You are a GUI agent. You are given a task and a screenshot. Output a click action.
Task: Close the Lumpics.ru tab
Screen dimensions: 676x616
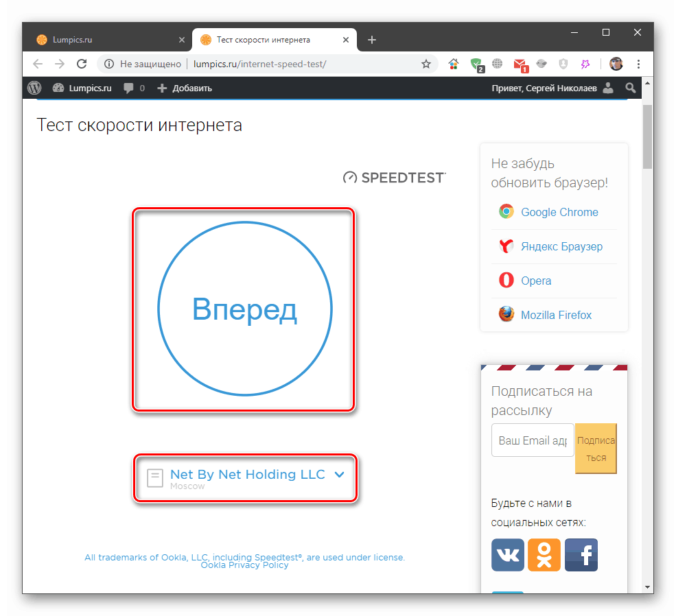tap(181, 40)
